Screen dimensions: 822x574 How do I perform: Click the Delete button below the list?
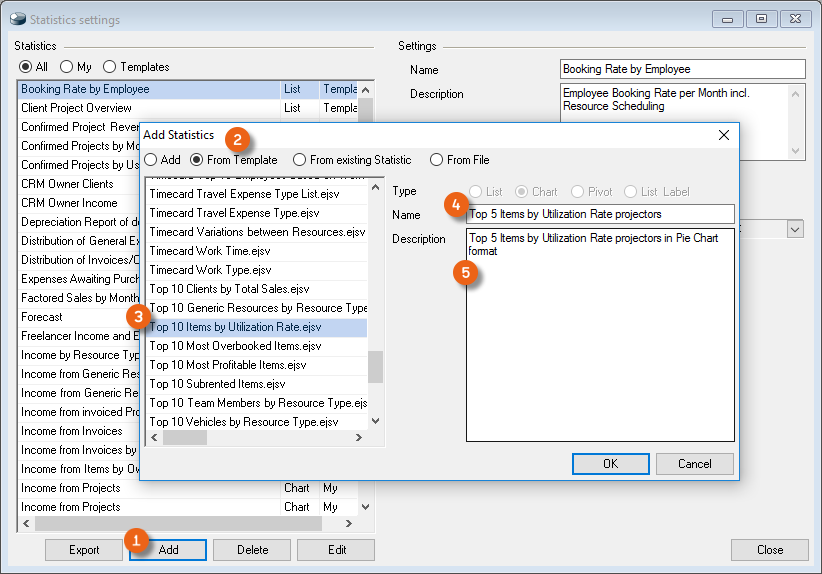(253, 550)
